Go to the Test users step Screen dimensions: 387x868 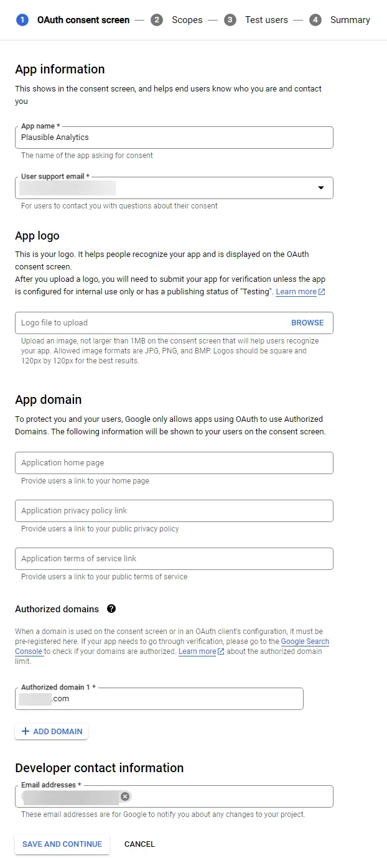(x=266, y=20)
